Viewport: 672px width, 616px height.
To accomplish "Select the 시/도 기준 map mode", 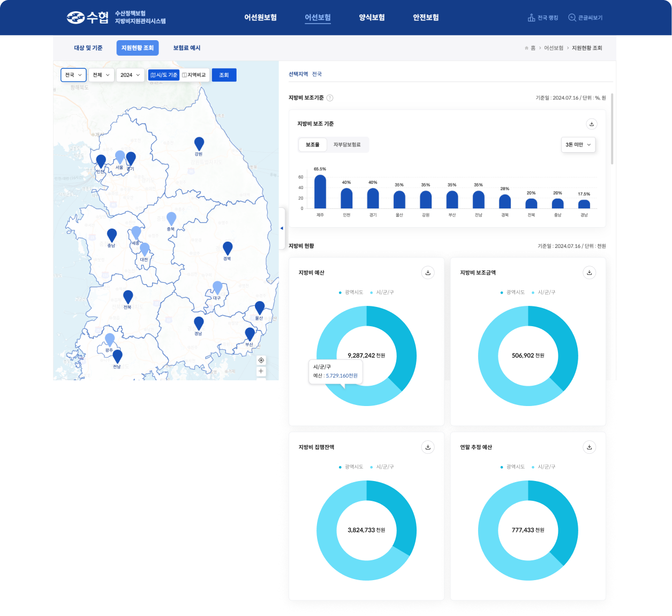I will [164, 75].
